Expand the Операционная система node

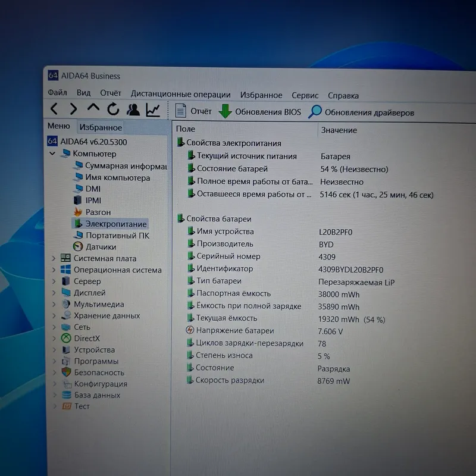pyautogui.click(x=54, y=270)
